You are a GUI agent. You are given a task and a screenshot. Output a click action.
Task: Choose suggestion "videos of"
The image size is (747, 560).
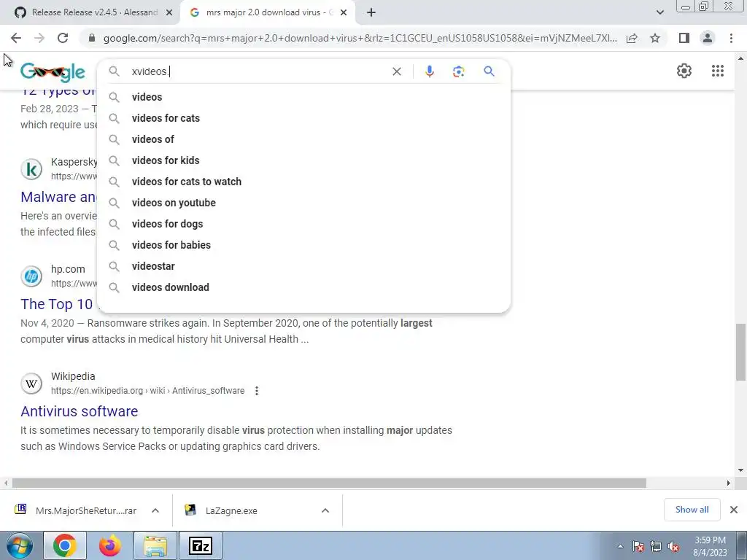[303, 139]
